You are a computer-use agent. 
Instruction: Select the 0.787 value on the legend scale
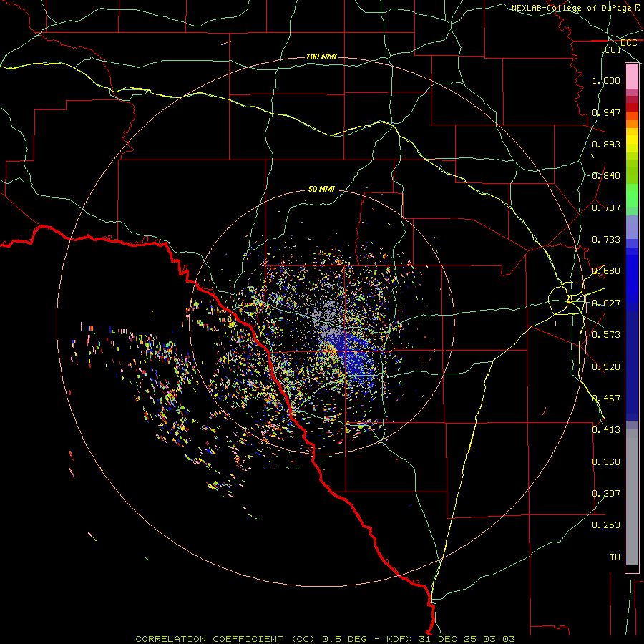pos(606,208)
